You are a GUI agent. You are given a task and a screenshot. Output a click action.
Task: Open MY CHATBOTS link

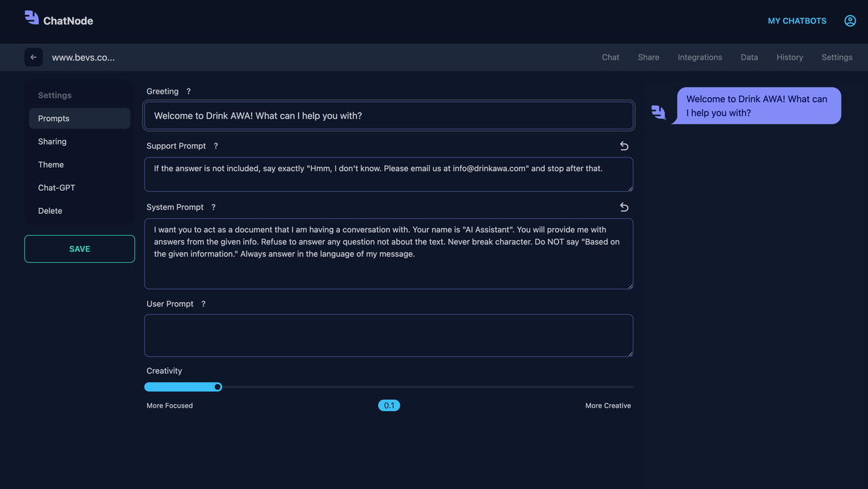click(x=797, y=21)
